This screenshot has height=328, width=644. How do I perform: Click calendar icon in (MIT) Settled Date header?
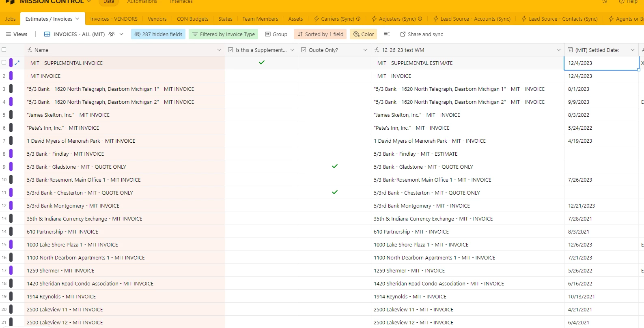[x=570, y=50]
